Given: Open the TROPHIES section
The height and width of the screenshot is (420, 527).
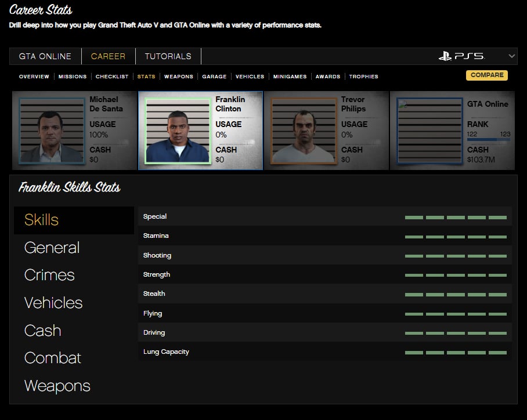Looking at the screenshot, I should point(364,77).
